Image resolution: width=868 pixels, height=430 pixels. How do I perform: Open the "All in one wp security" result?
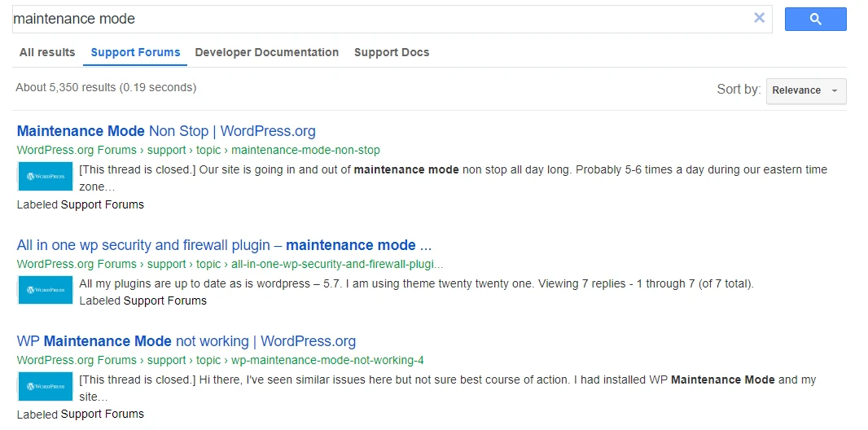(224, 245)
